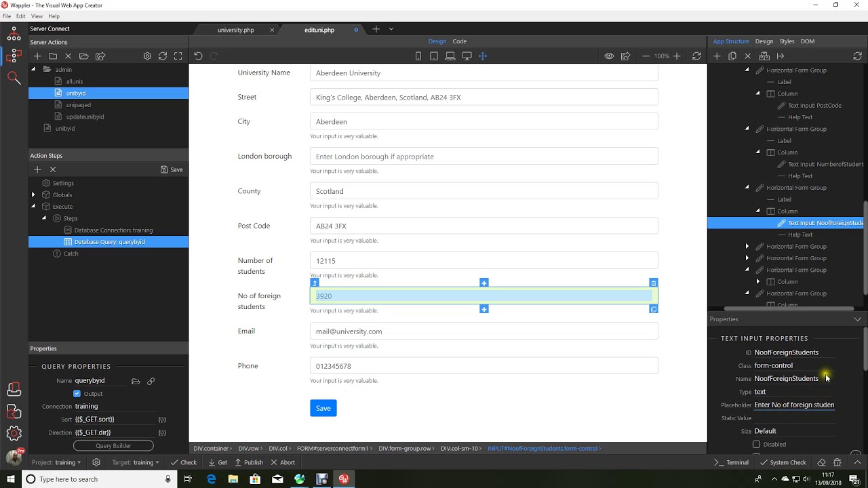Open the tab list dropdown chevron

391,29
